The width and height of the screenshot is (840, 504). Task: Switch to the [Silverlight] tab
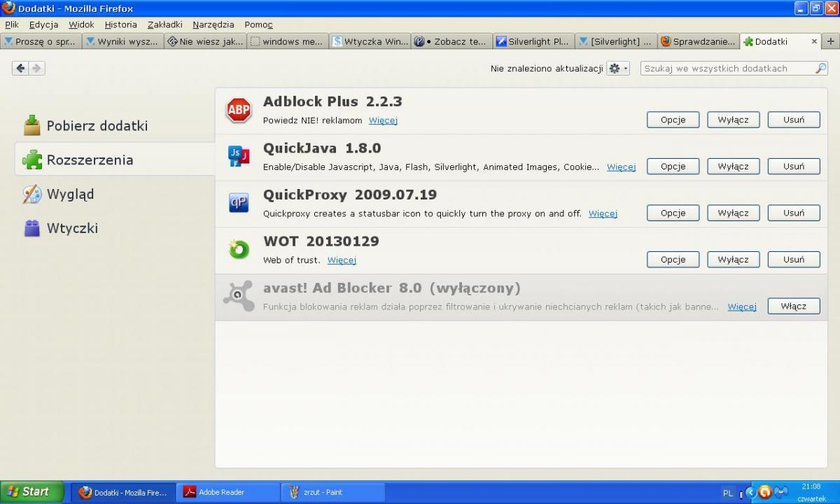616,41
